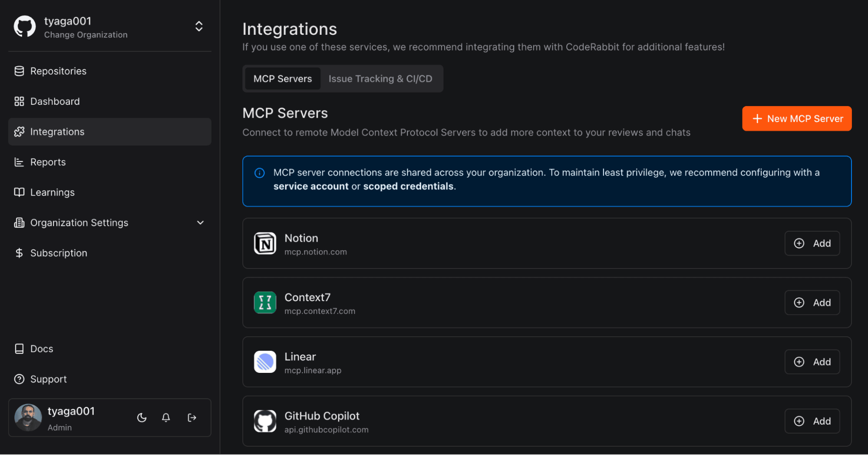Click the logout icon
The image size is (868, 455).
pos(191,418)
